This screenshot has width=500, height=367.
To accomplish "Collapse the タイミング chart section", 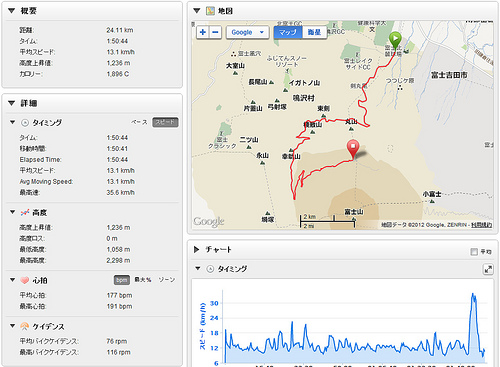I will 198,268.
